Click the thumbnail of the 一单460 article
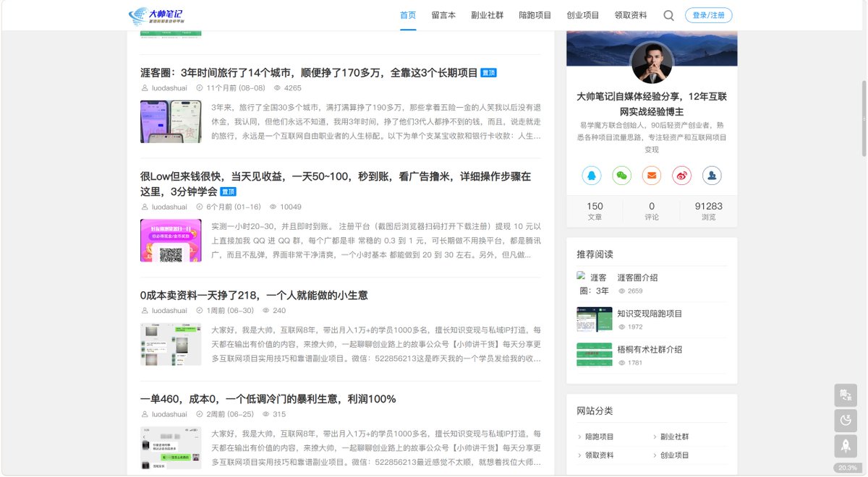Image resolution: width=868 pixels, height=477 pixels. click(171, 448)
